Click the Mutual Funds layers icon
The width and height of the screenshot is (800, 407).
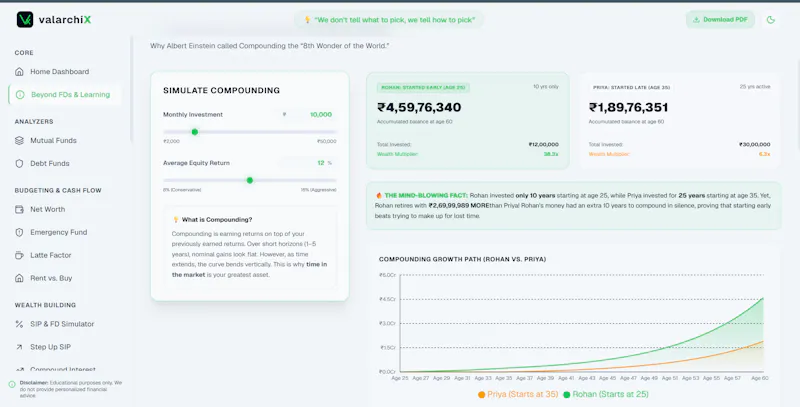click(19, 140)
